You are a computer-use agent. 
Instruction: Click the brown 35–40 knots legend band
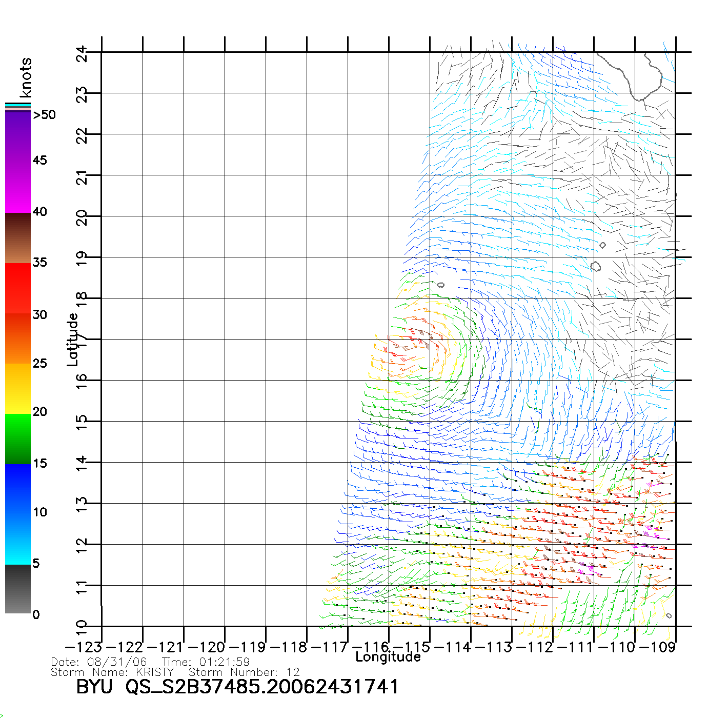click(x=18, y=238)
